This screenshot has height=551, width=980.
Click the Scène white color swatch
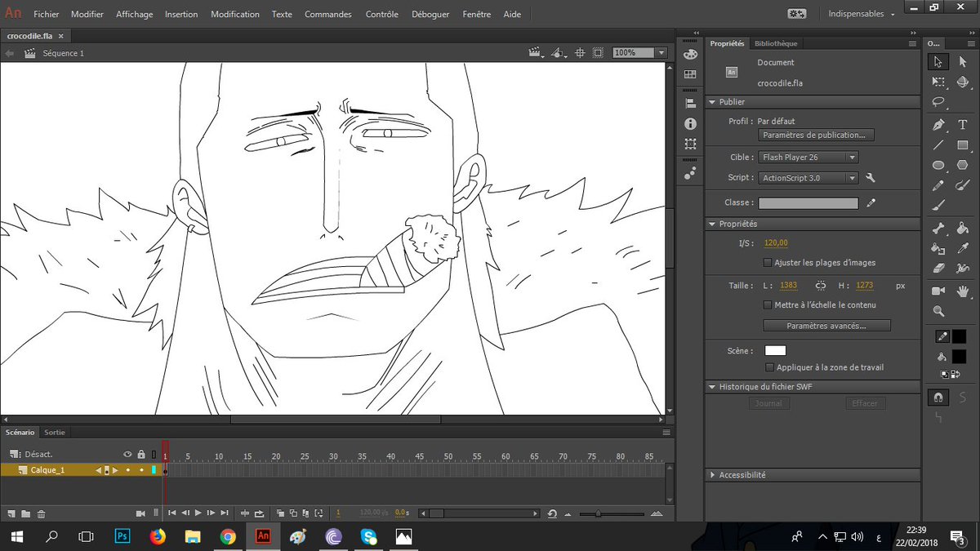775,350
